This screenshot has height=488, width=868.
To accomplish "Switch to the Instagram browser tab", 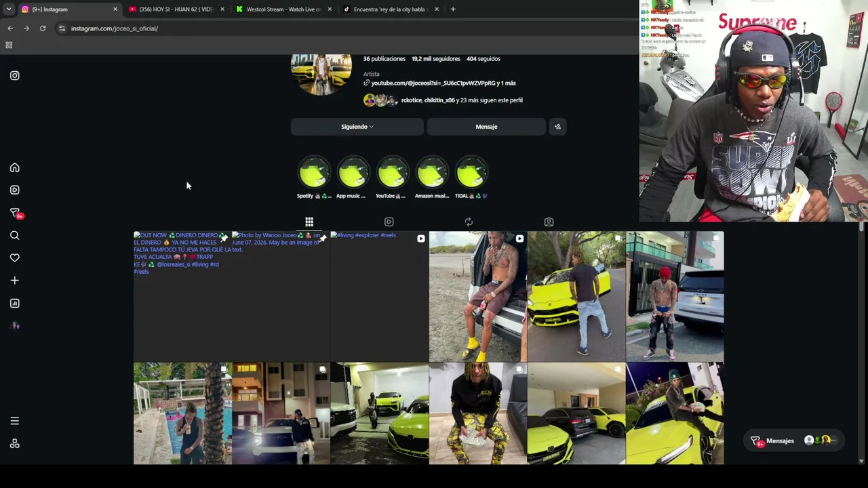I will pyautogui.click(x=68, y=9).
